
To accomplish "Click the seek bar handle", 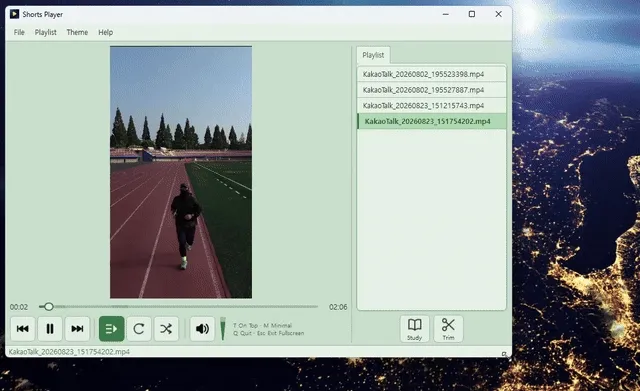I will (x=49, y=307).
